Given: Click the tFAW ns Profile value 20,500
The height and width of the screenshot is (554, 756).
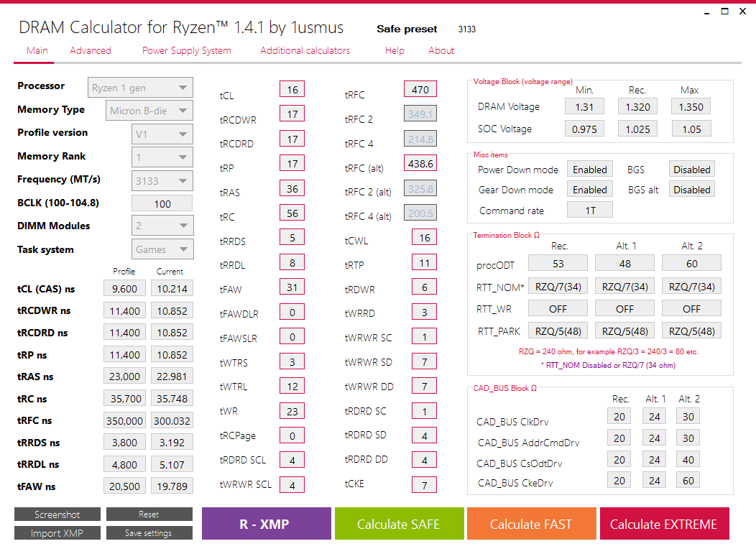Looking at the screenshot, I should click(x=124, y=486).
